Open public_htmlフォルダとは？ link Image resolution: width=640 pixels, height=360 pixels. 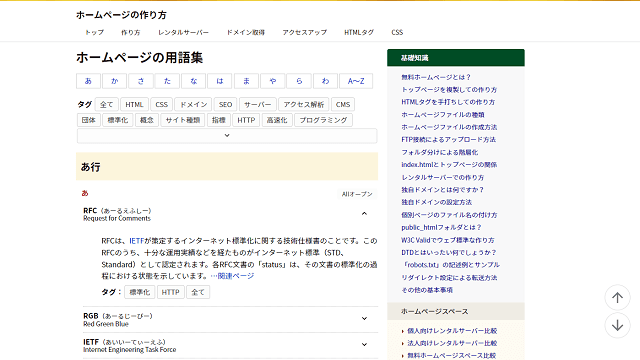click(441, 227)
